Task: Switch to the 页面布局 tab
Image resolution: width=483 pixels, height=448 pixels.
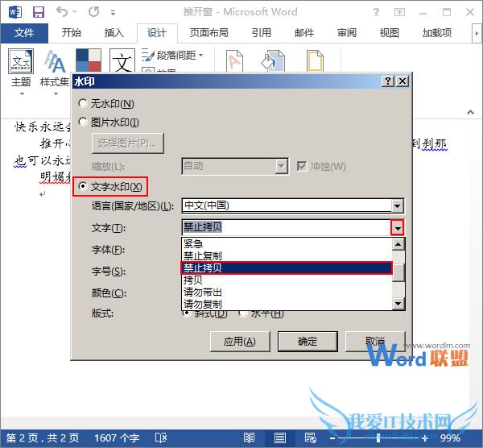Action: click(x=209, y=33)
